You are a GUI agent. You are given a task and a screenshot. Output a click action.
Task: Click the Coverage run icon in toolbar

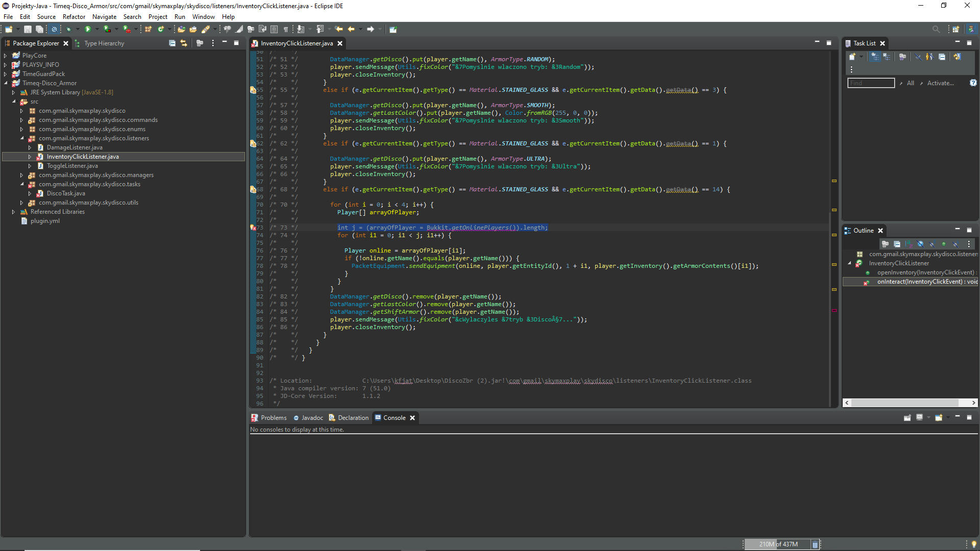click(x=107, y=30)
